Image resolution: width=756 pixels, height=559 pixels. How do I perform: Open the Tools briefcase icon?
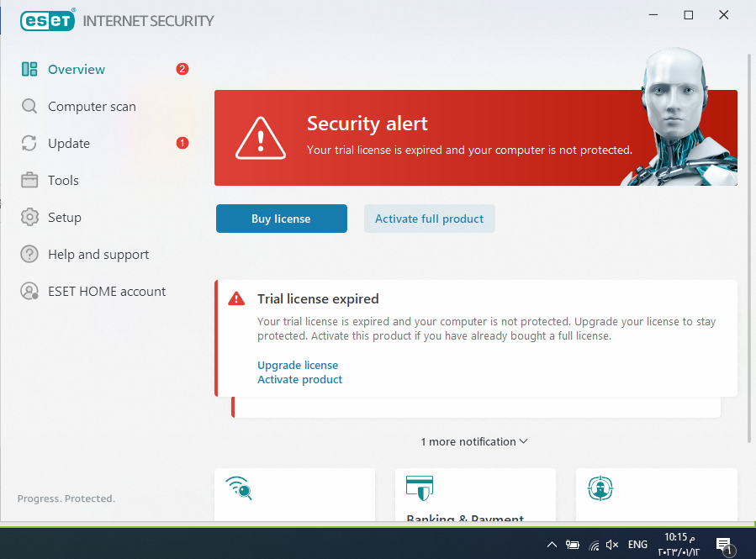(29, 180)
